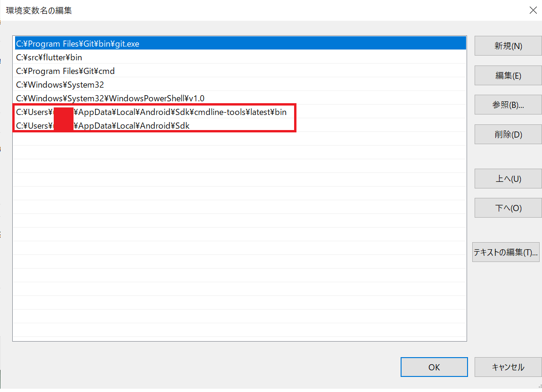
Task: Click the 新規(N) button
Action: [x=508, y=46]
